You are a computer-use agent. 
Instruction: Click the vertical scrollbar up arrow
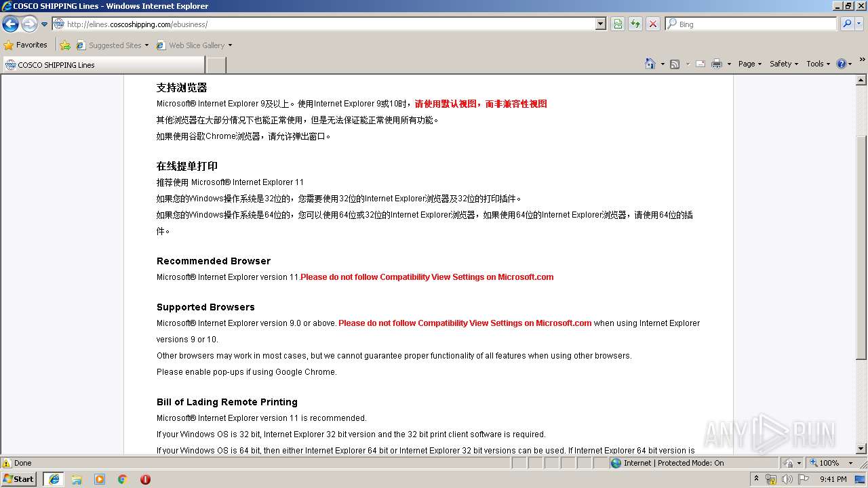click(862, 81)
